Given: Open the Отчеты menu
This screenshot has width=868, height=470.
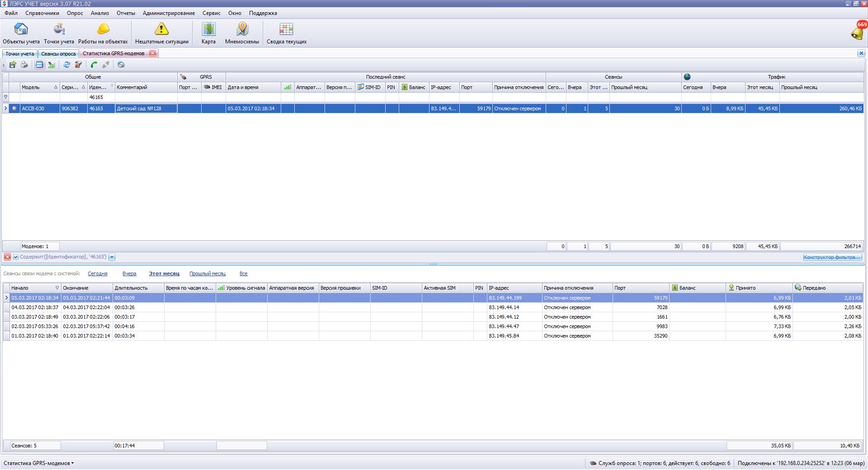Looking at the screenshot, I should pyautogui.click(x=126, y=13).
